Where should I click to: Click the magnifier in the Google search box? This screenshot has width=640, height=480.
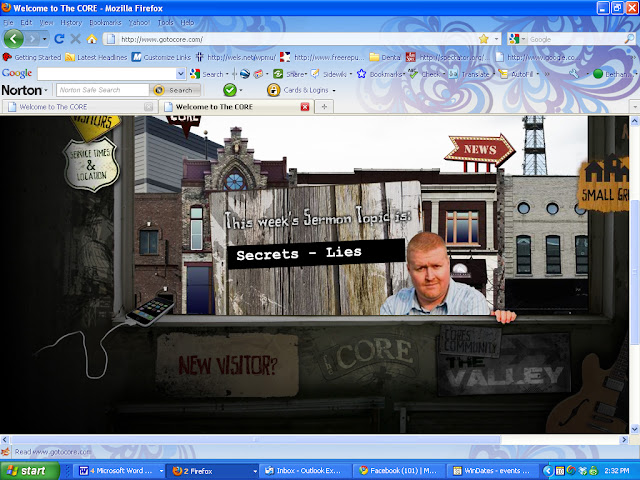point(629,39)
